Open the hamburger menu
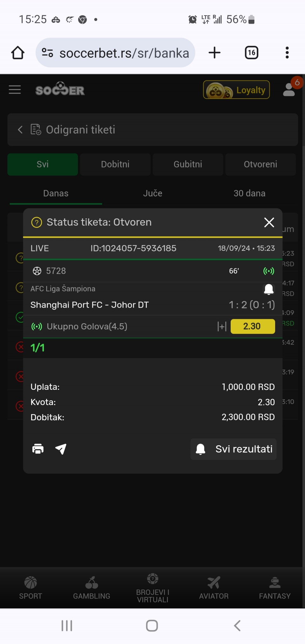 pos(15,90)
